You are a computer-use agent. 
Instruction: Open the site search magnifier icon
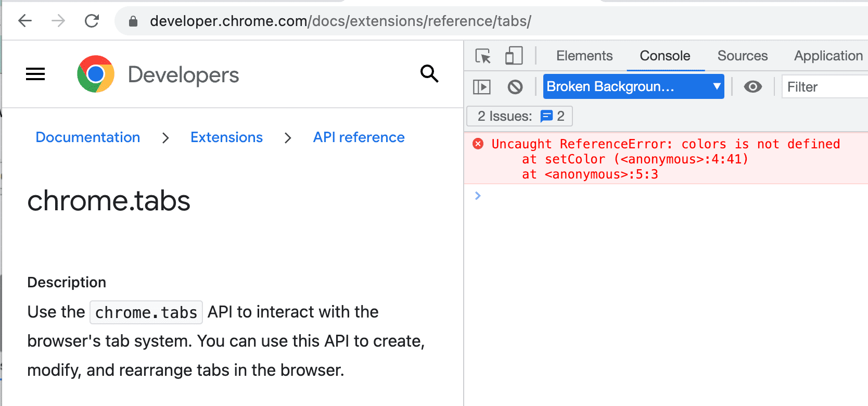click(x=429, y=74)
